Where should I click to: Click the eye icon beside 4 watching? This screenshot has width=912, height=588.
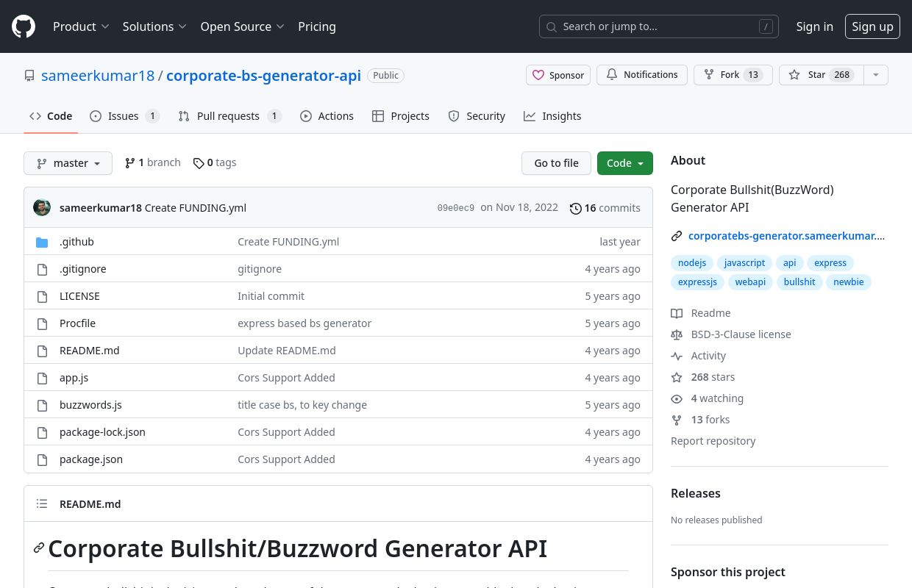pyautogui.click(x=677, y=398)
